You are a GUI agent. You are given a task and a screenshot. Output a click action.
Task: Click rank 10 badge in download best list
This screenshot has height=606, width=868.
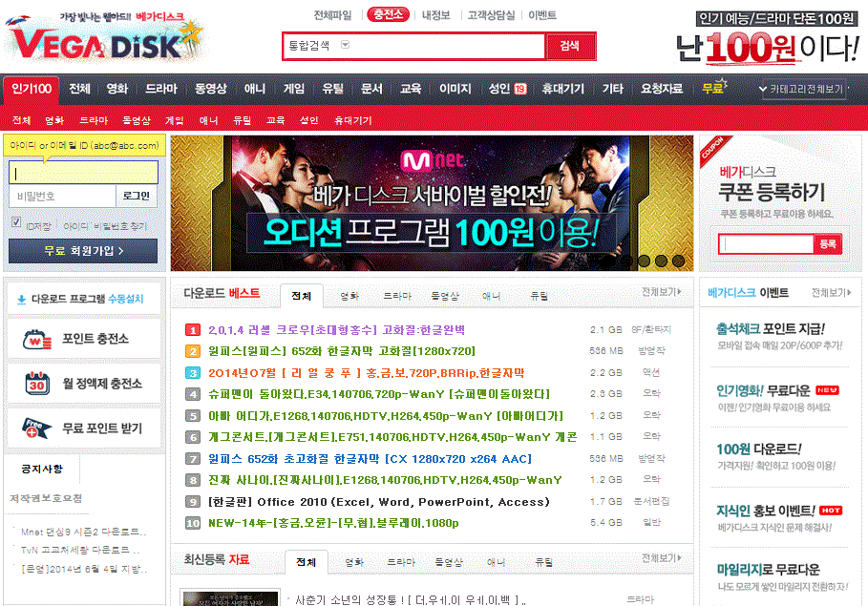tap(193, 523)
